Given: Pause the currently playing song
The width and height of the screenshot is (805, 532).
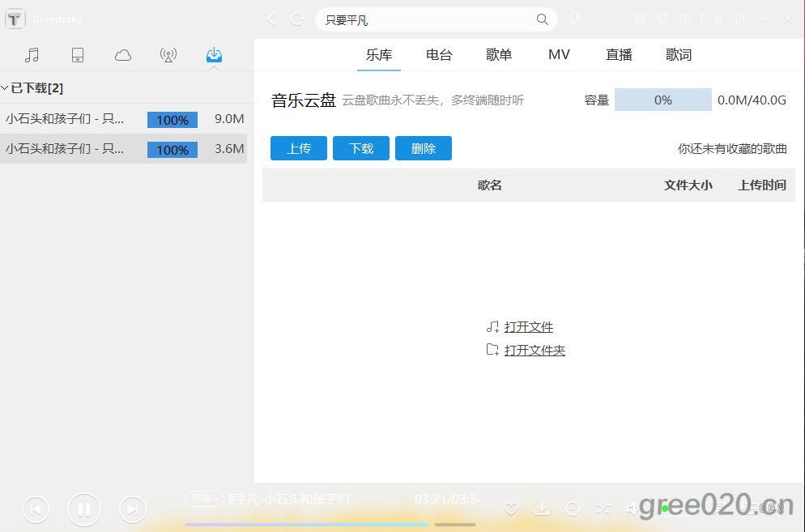Looking at the screenshot, I should (83, 509).
